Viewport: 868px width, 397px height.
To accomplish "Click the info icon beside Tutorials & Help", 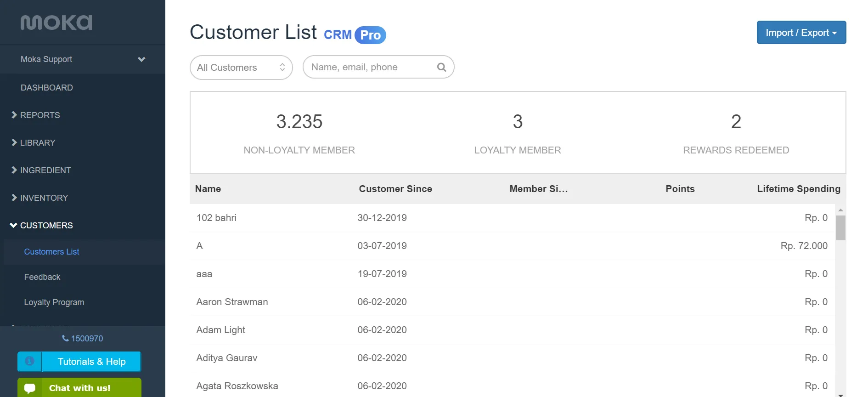I will coord(29,361).
